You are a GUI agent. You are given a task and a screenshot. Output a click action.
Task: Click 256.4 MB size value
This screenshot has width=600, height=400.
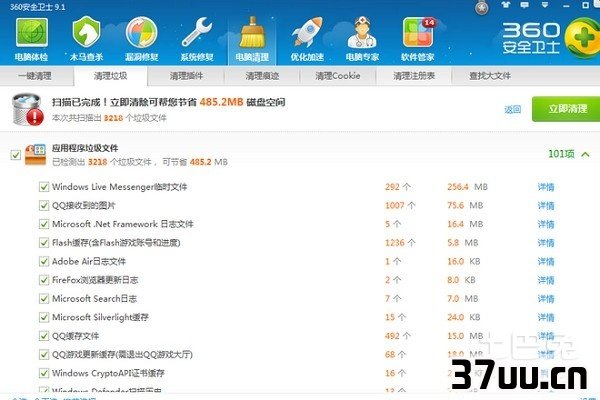[x=468, y=187]
